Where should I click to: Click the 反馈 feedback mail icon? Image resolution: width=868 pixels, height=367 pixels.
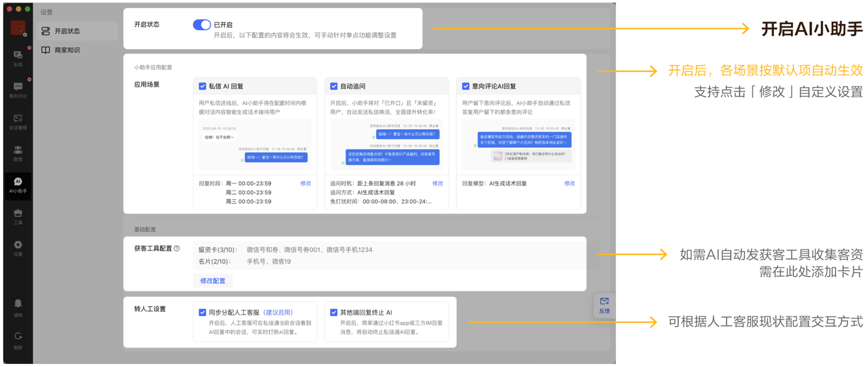604,305
